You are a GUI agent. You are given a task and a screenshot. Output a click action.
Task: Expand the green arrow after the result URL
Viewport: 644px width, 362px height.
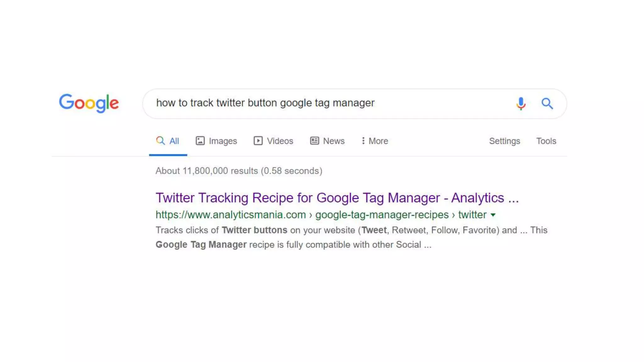(x=493, y=215)
